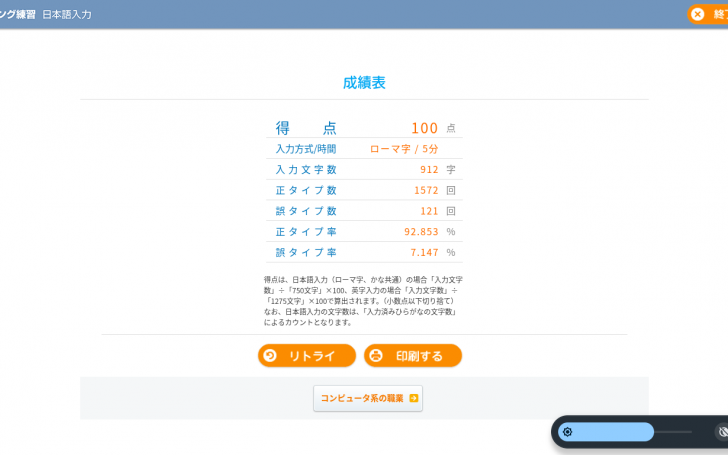Click the brightness sun icon in the slider
Screen dimensions: 728x455
click(x=567, y=432)
